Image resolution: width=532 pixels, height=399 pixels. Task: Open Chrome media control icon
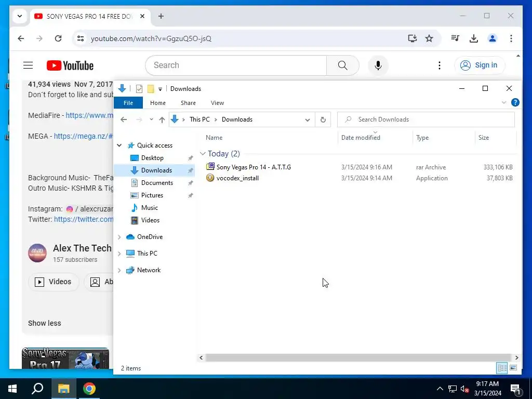[x=455, y=38]
